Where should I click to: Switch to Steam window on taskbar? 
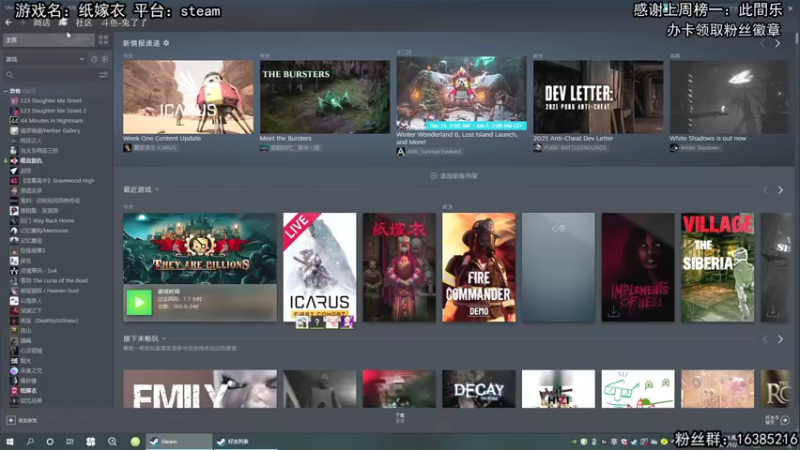(179, 442)
